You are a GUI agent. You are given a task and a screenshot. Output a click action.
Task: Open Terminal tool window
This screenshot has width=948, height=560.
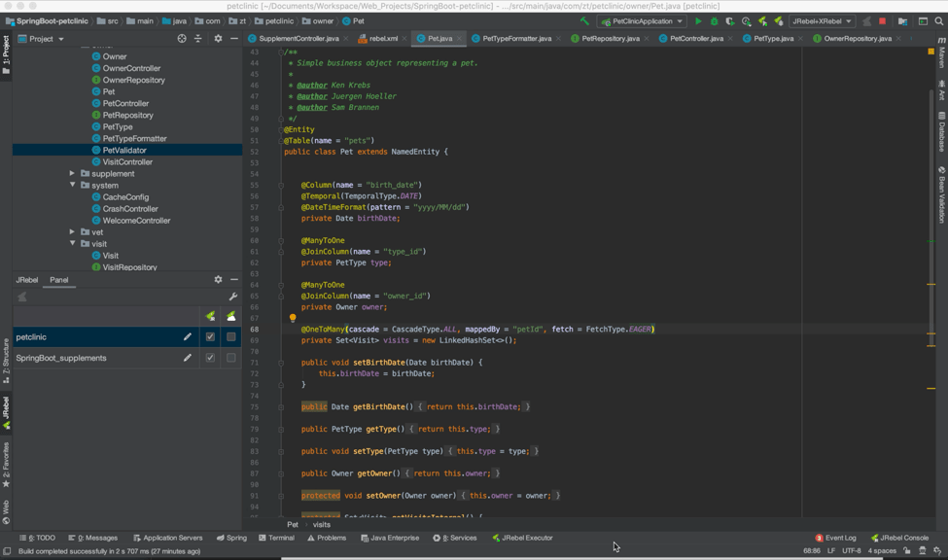click(x=276, y=538)
